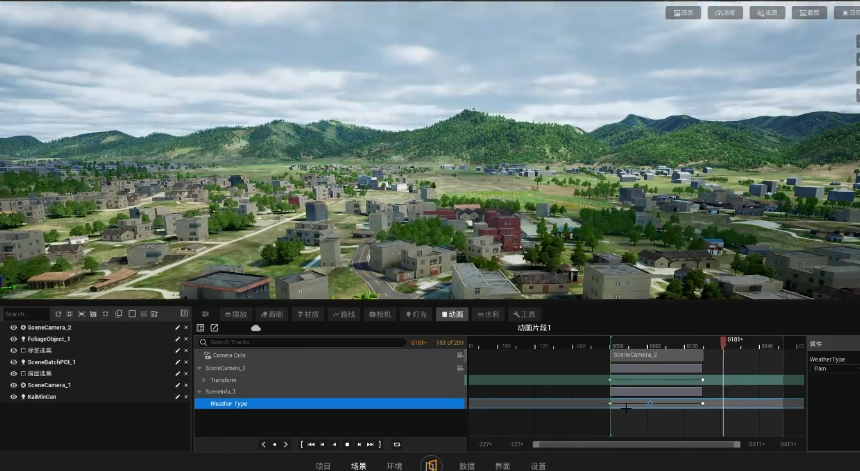Click the loop playback icon in transport bar

pyautogui.click(x=397, y=445)
